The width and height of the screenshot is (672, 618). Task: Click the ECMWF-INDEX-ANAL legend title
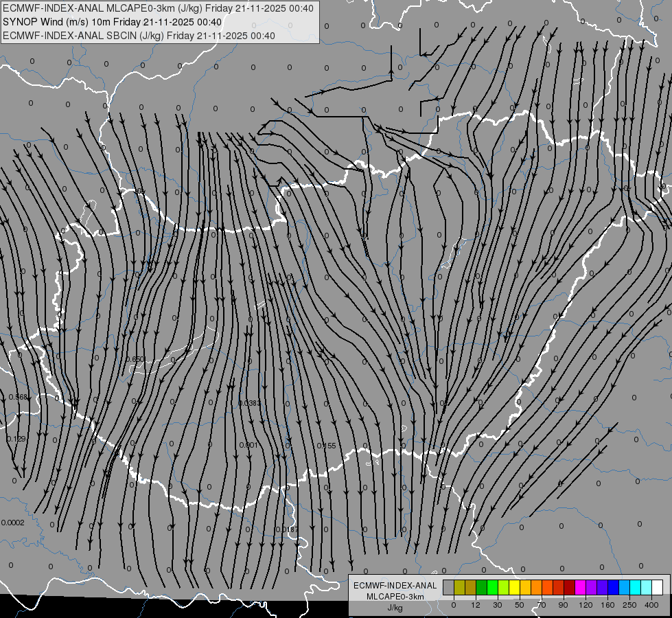click(x=395, y=586)
